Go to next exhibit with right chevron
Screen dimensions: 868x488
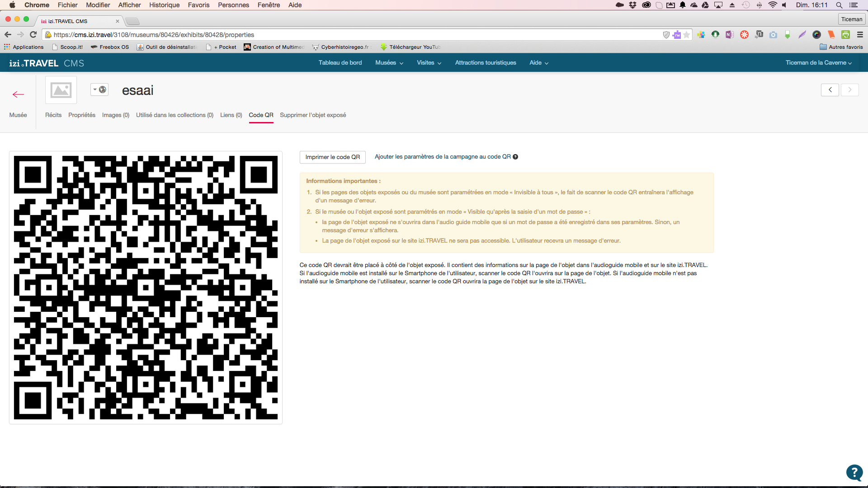(x=850, y=89)
